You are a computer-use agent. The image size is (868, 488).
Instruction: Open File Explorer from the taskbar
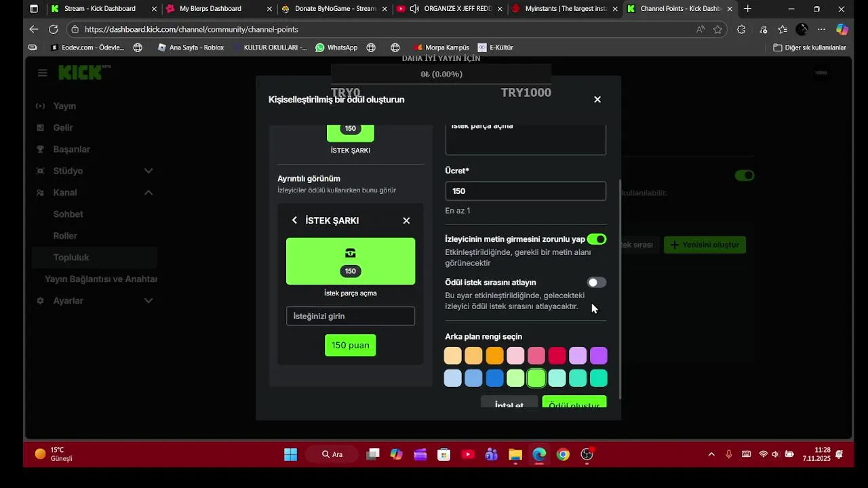click(x=515, y=454)
